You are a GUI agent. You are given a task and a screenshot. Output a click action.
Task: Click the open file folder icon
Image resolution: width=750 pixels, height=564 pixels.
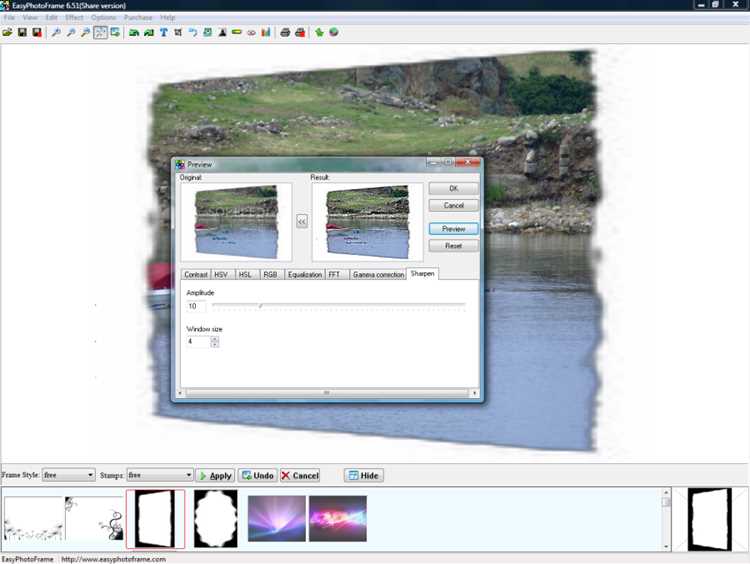pos(7,33)
